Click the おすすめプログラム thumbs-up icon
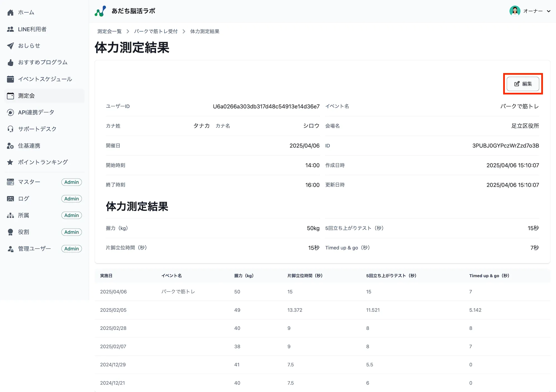The height and width of the screenshot is (392, 556). (10, 62)
